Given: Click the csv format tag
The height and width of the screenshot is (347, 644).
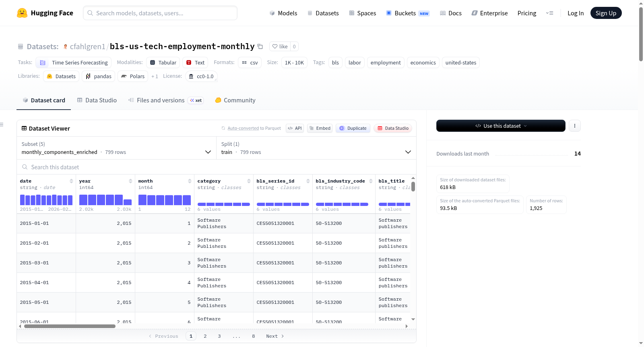Looking at the screenshot, I should click(250, 62).
